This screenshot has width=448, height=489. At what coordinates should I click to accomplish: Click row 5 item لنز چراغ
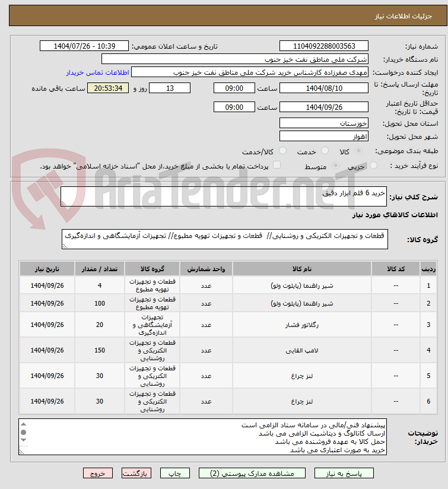click(302, 376)
